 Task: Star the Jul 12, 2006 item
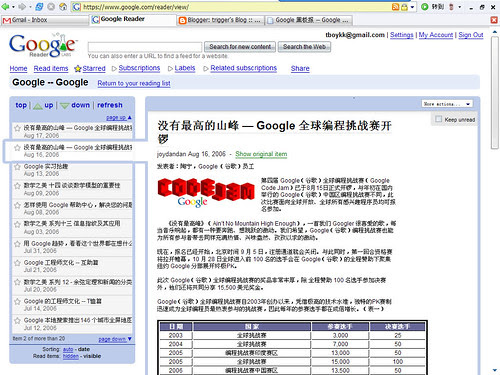pyautogui.click(x=17, y=320)
